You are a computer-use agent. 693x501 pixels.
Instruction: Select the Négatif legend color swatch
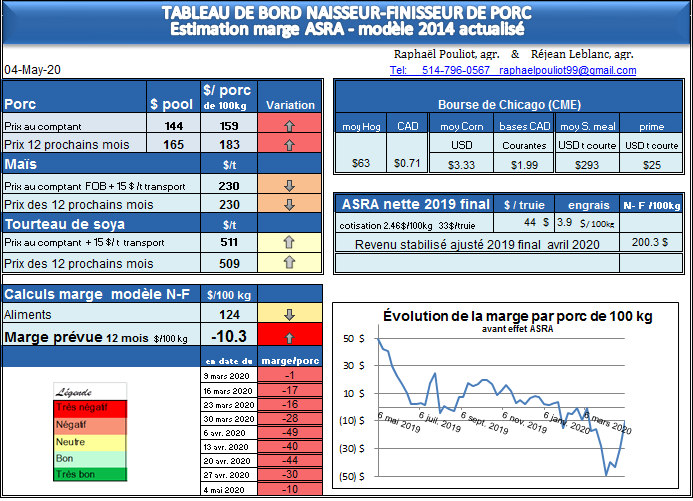click(x=90, y=424)
